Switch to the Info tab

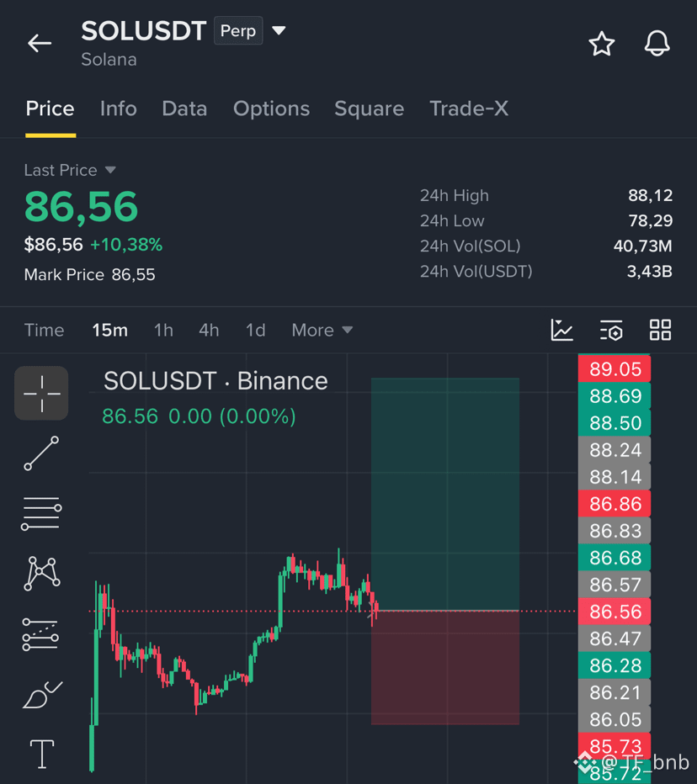pyautogui.click(x=118, y=109)
